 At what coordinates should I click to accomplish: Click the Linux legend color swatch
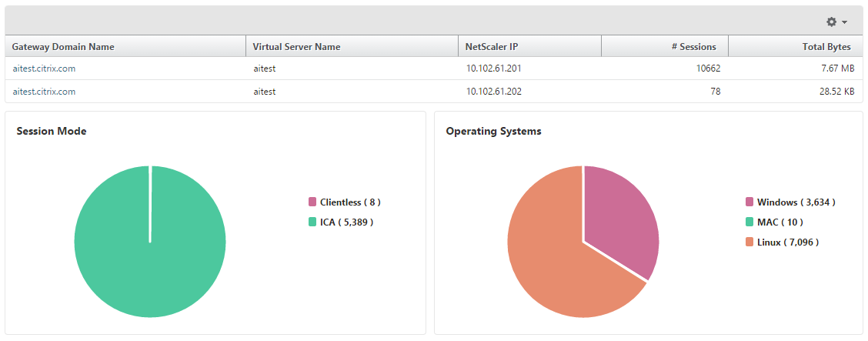click(x=749, y=242)
